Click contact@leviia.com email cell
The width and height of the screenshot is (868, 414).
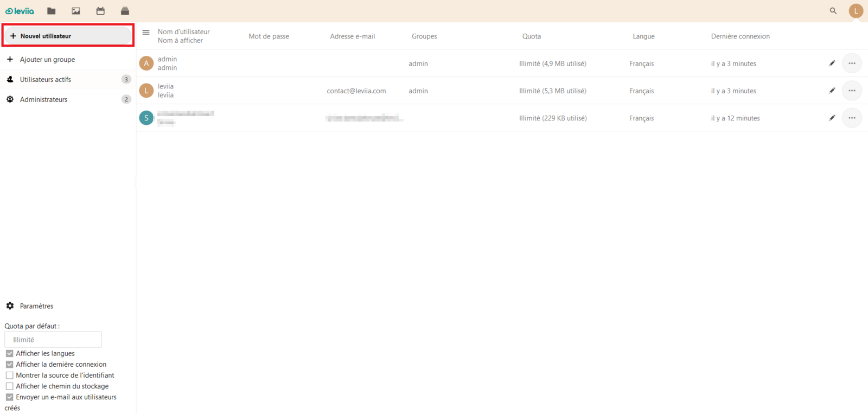click(356, 91)
